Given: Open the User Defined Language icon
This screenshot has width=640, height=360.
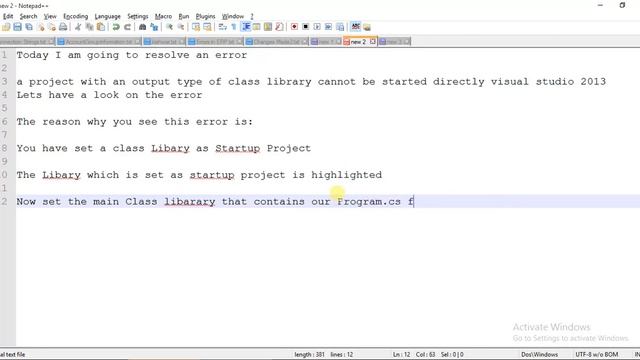Looking at the screenshot, I should [x=256, y=27].
